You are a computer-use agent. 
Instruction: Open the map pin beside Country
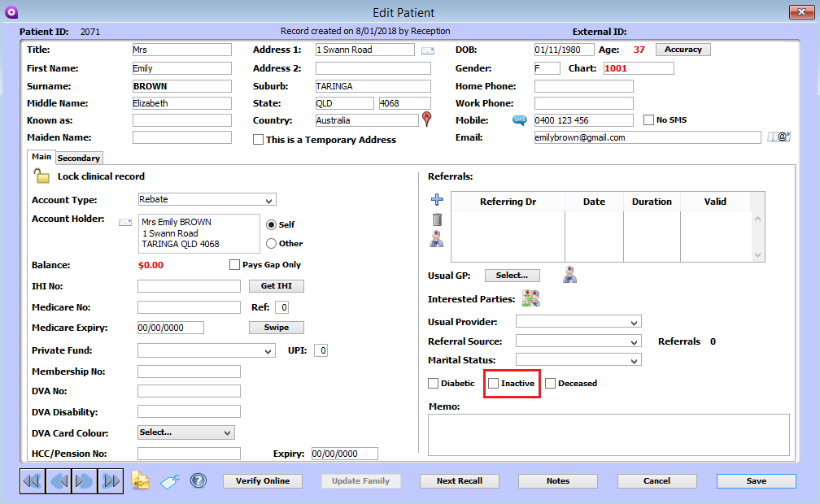tap(427, 119)
